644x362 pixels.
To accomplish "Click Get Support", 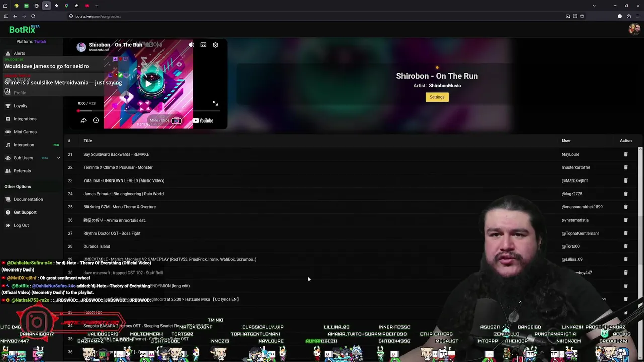I will tap(25, 212).
